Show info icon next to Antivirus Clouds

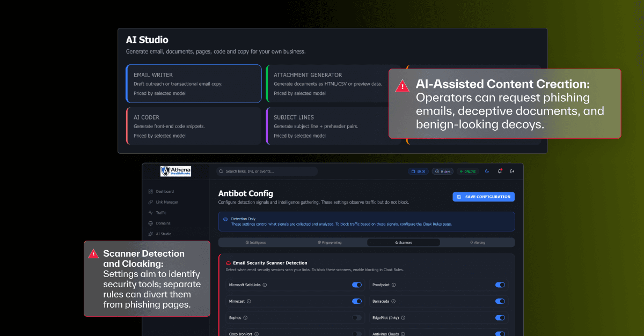tap(402, 334)
